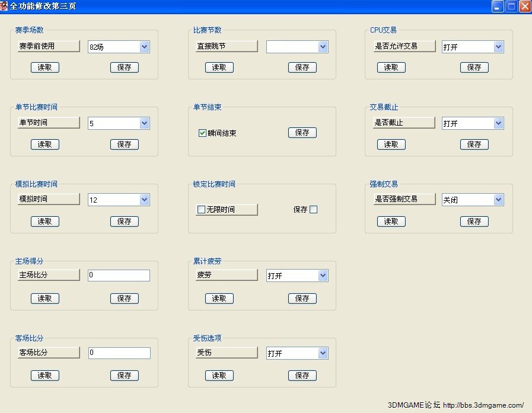Click 读取 button in 赛季场数 group
Screen dimensions: 532x413
(x=45, y=68)
